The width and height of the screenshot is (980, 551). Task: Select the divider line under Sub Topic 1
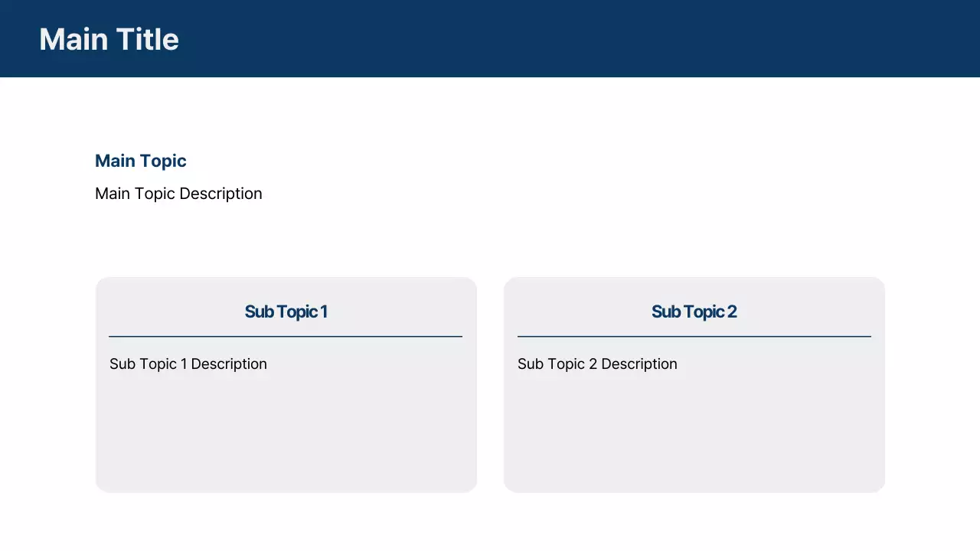pos(286,336)
